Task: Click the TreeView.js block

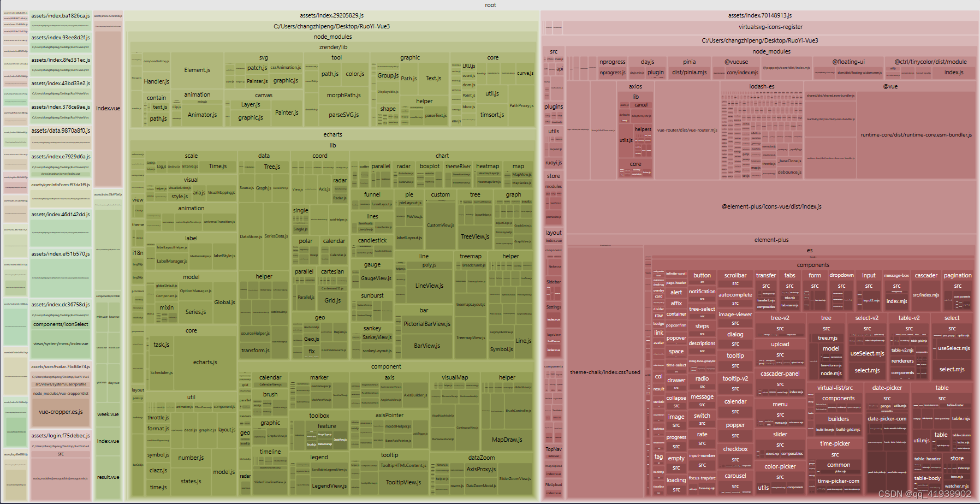Action: (475, 236)
